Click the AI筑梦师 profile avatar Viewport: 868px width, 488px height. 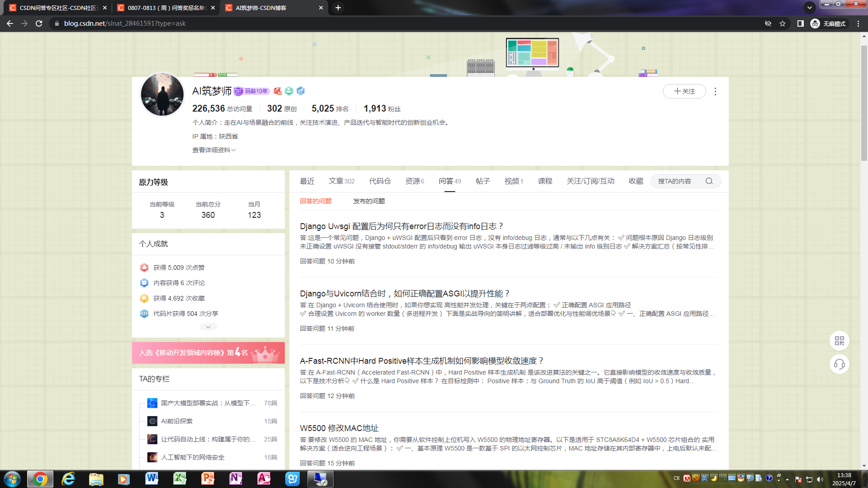[162, 94]
